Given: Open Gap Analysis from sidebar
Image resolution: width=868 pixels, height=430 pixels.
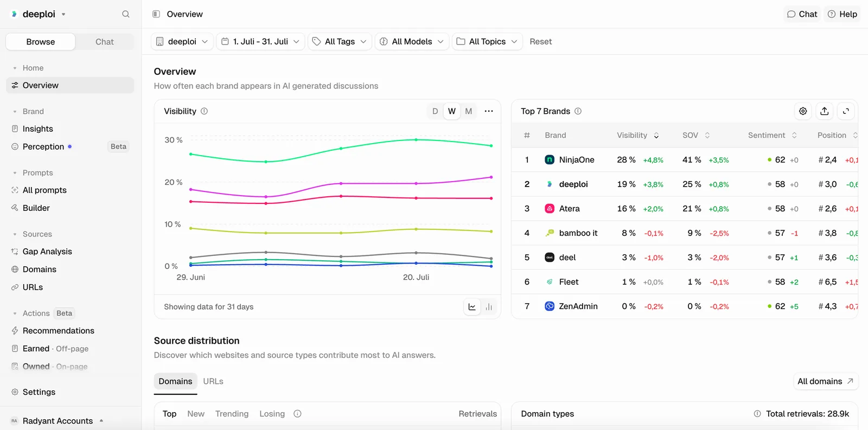Looking at the screenshot, I should [70, 252].
